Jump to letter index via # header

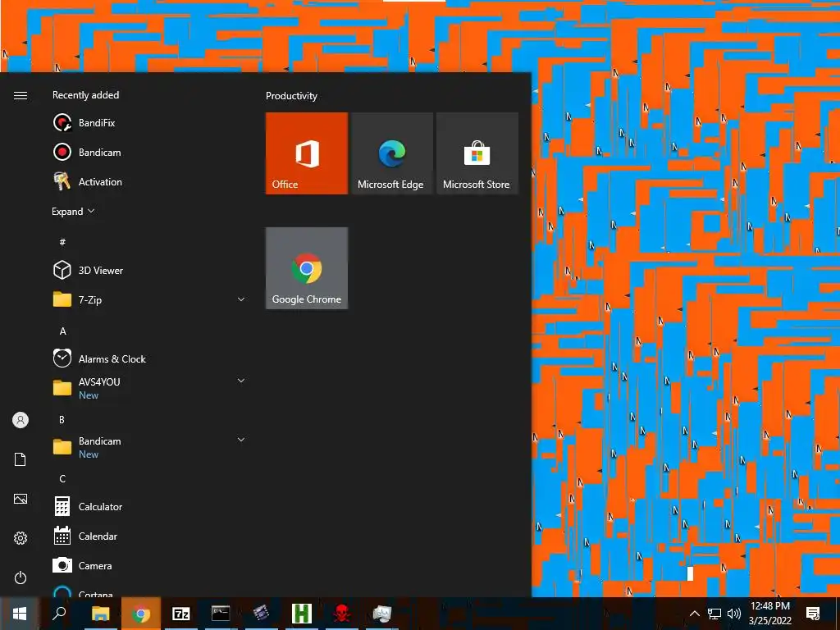click(x=62, y=242)
